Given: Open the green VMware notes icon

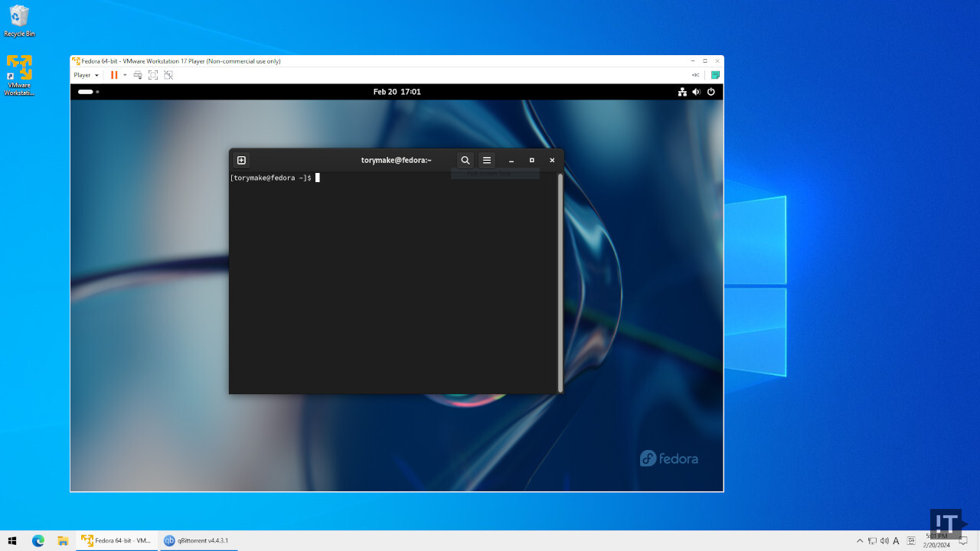Looking at the screenshot, I should point(715,75).
